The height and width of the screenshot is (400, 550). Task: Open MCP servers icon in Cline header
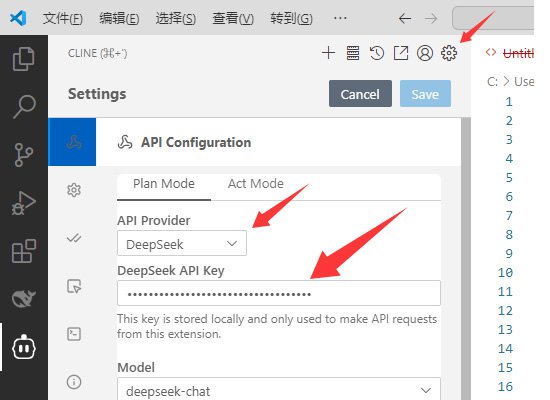(x=353, y=53)
